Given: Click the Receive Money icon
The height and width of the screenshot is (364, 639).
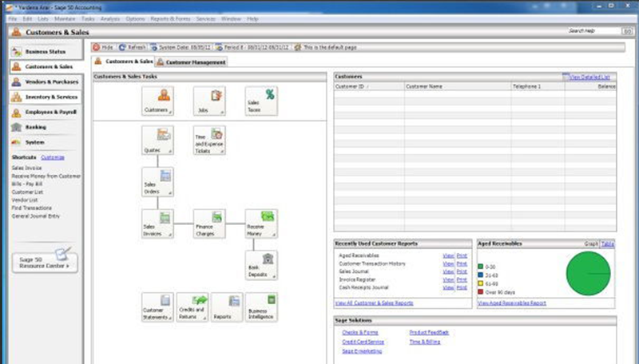Looking at the screenshot, I should click(260, 224).
